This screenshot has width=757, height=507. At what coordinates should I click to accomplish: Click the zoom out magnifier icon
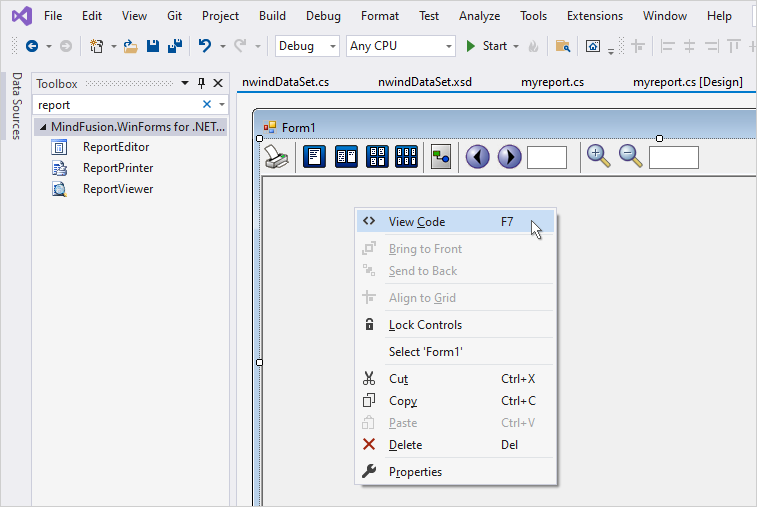pyautogui.click(x=630, y=156)
